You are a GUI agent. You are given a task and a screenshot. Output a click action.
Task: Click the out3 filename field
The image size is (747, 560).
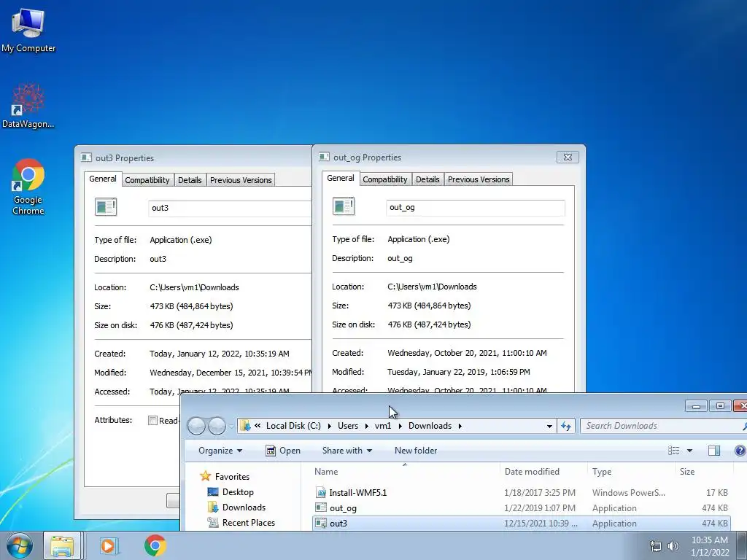[x=230, y=208]
